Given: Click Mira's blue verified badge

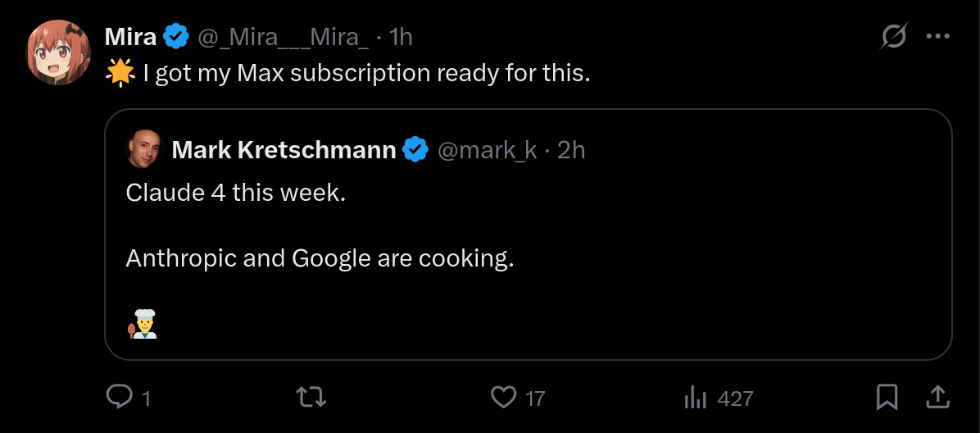Looking at the screenshot, I should pos(176,37).
